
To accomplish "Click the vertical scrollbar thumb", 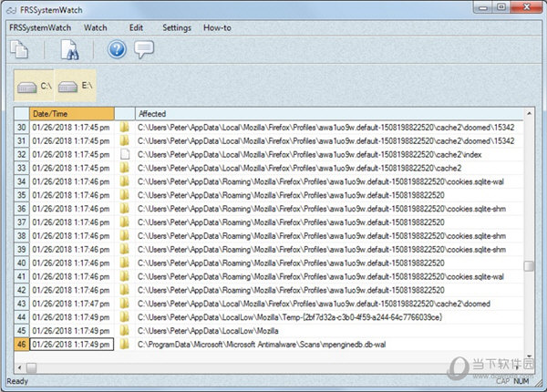I will (x=529, y=266).
